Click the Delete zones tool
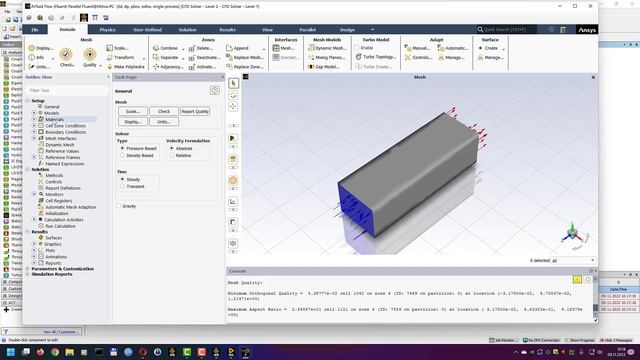640x360 pixels. click(x=201, y=48)
